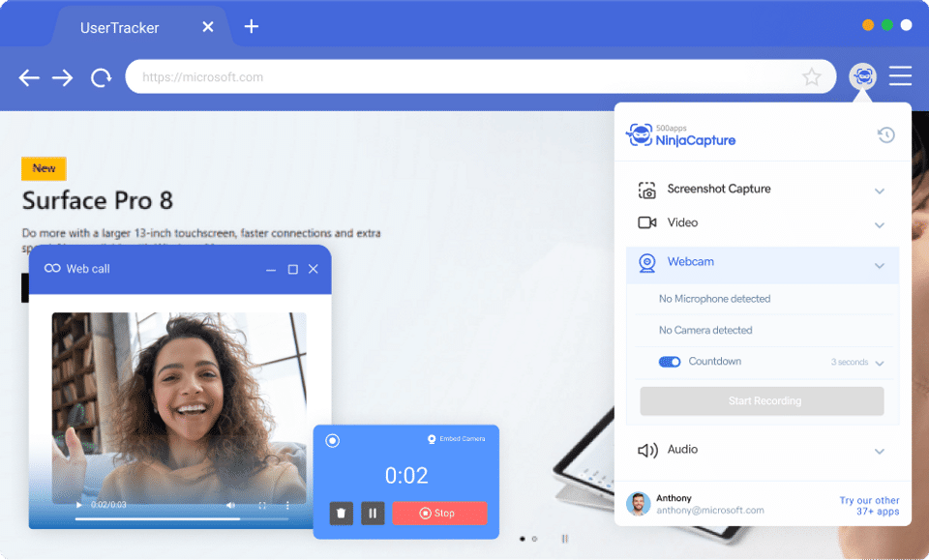Maximize the Web call window
Image resolution: width=929 pixels, height=560 pixels.
tap(292, 269)
